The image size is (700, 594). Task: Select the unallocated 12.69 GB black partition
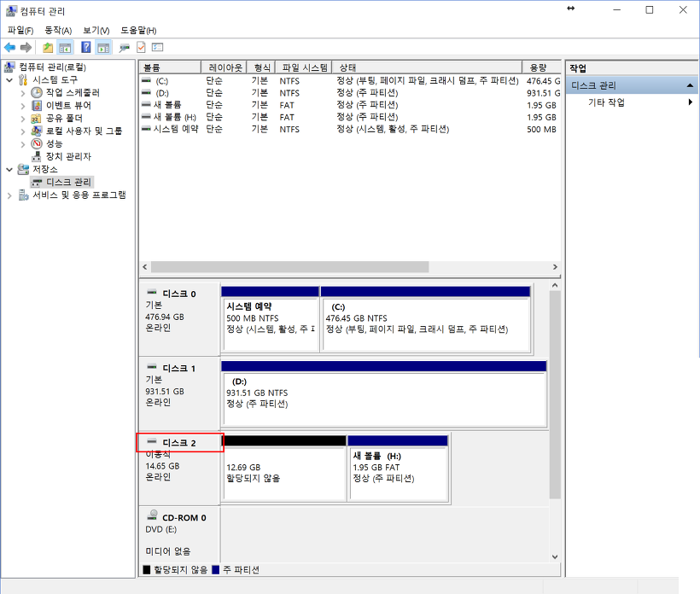coord(284,469)
